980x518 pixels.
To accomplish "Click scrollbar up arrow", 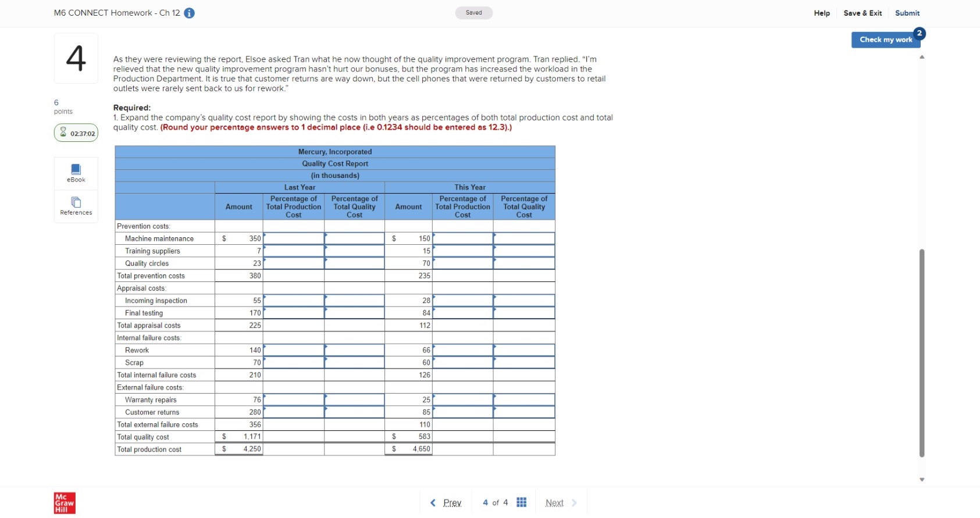I will (922, 57).
